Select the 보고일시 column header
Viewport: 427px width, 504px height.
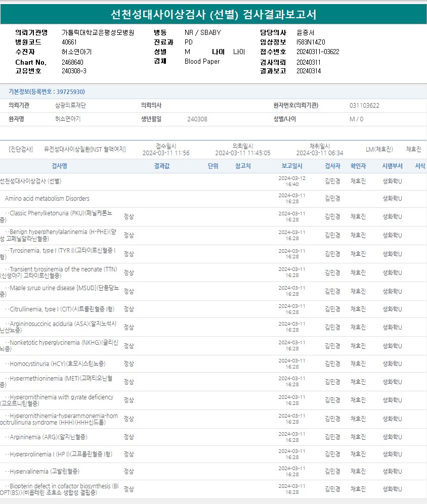tap(292, 166)
